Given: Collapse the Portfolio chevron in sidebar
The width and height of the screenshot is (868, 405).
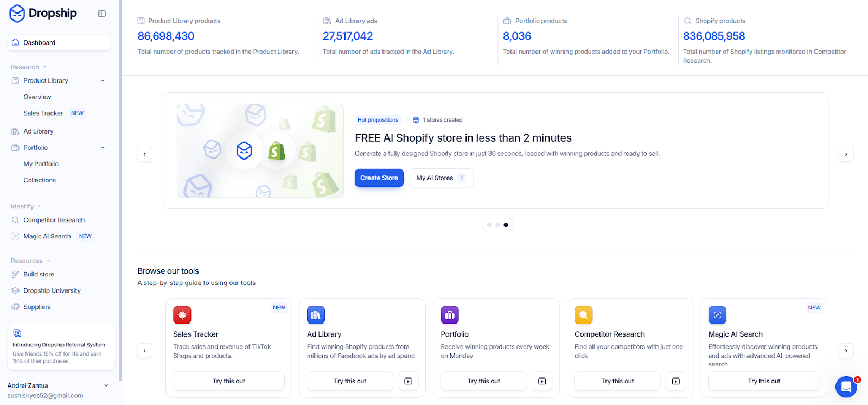Looking at the screenshot, I should tap(103, 148).
